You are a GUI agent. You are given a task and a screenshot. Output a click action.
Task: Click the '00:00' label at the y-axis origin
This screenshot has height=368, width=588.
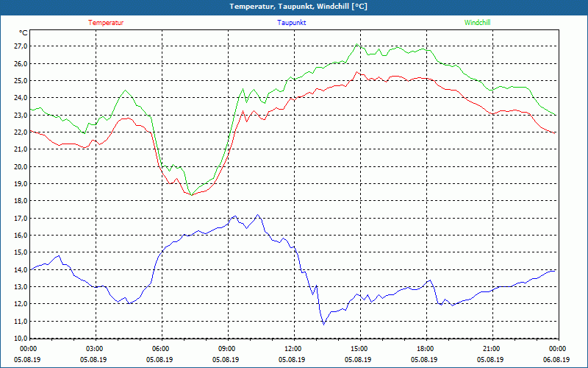[29, 349]
